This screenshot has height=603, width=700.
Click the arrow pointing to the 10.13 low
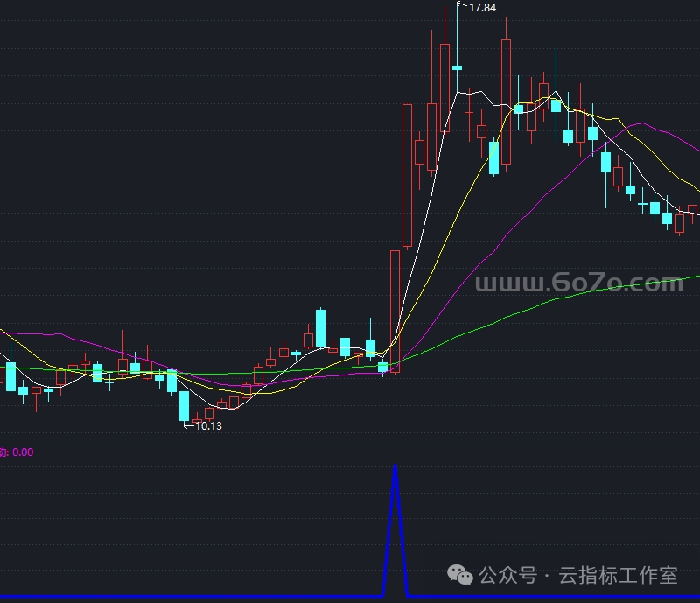coord(188,426)
